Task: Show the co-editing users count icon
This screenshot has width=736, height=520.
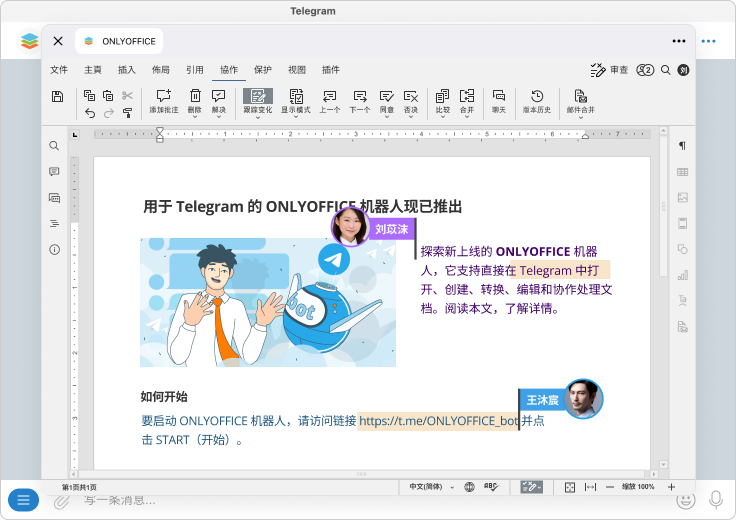Action: click(x=645, y=70)
